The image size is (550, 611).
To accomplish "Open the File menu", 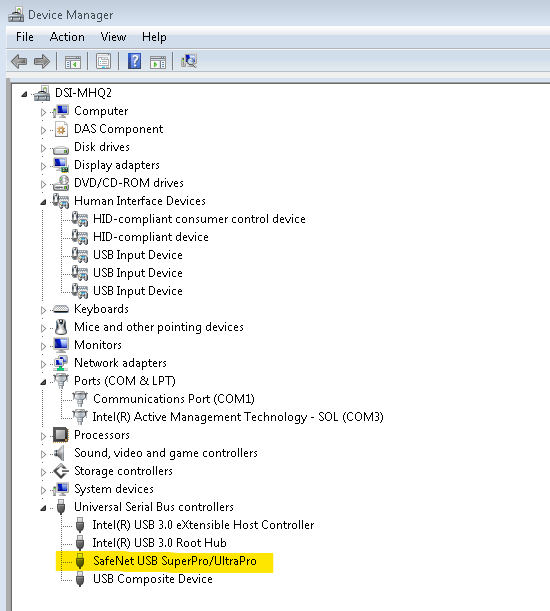I will pyautogui.click(x=25, y=37).
